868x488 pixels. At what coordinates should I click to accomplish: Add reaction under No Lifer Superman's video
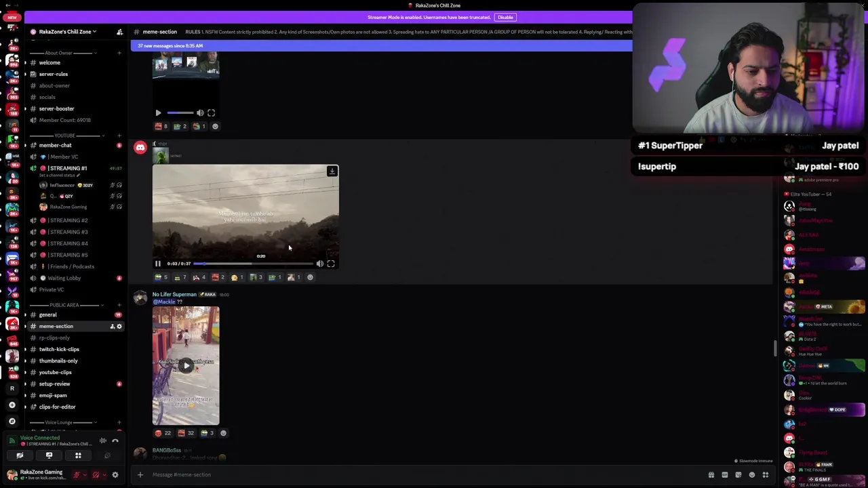[x=223, y=433]
